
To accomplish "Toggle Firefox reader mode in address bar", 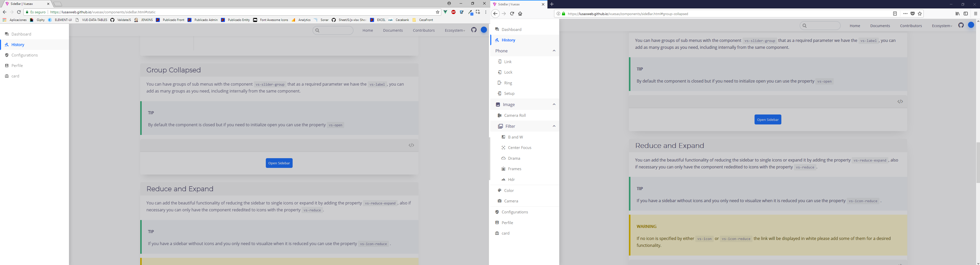I will 895,13.
